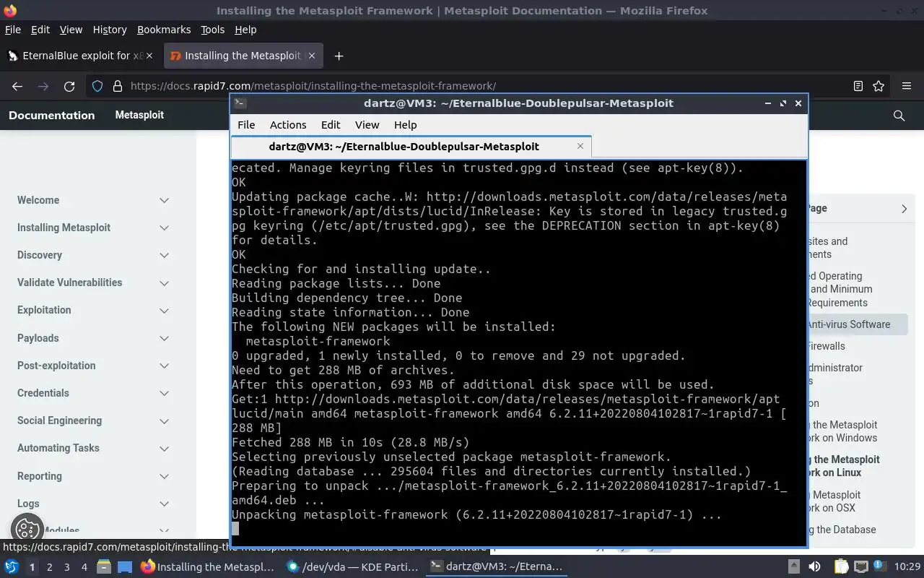Click the show desktop panel icon
The height and width of the screenshot is (578, 924).
coord(125,567)
